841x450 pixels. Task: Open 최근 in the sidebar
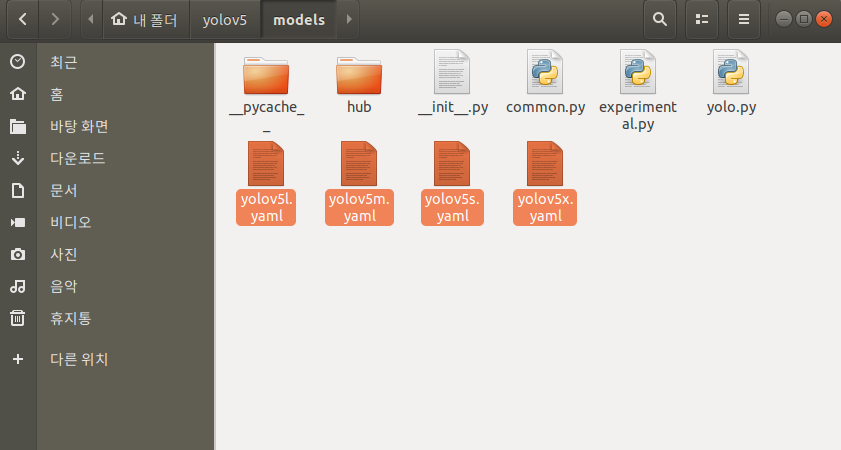coord(63,62)
